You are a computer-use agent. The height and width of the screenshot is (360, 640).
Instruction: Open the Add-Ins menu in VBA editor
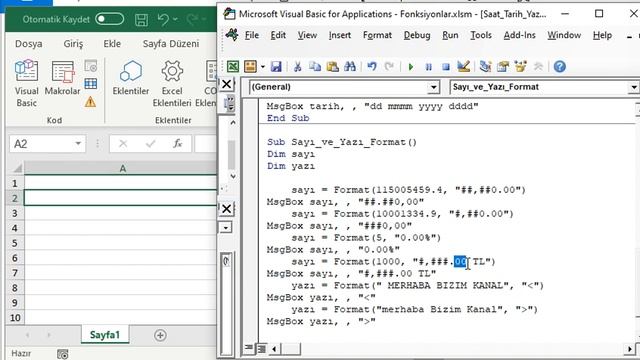(519, 36)
